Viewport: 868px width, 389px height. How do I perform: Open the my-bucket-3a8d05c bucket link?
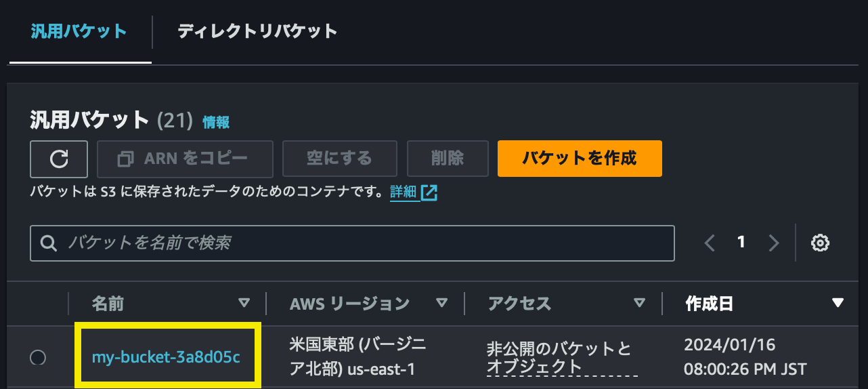[x=166, y=356]
